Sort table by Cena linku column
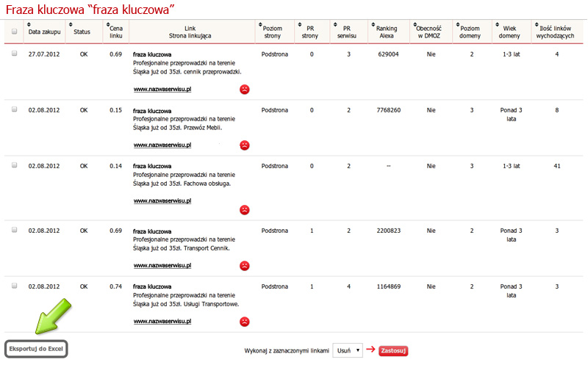The image size is (588, 365). [115, 32]
